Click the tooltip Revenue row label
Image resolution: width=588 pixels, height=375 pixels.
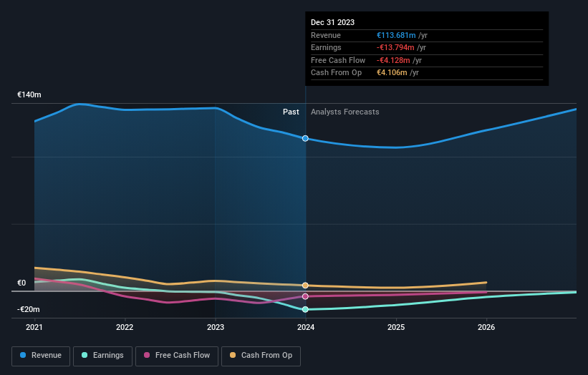[x=326, y=35]
